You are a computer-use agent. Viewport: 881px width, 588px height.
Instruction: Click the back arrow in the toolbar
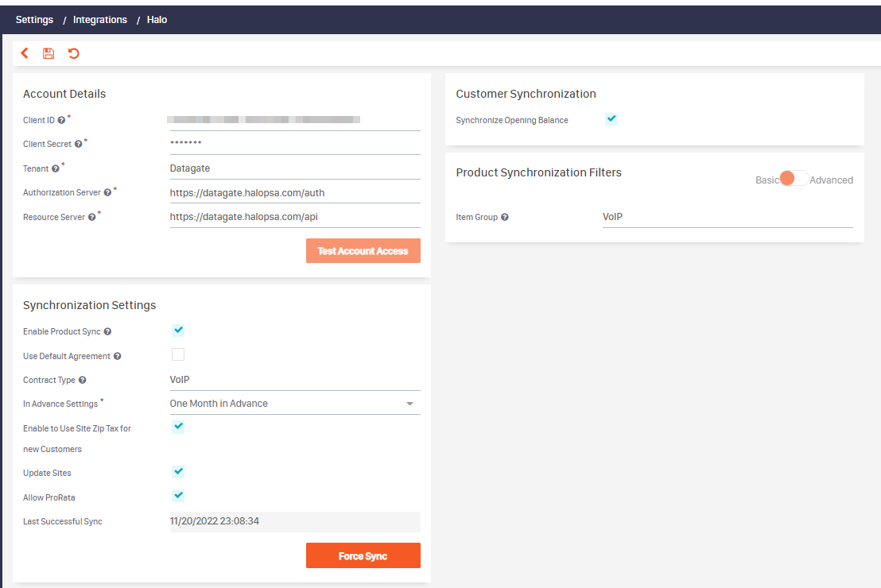pyautogui.click(x=24, y=52)
